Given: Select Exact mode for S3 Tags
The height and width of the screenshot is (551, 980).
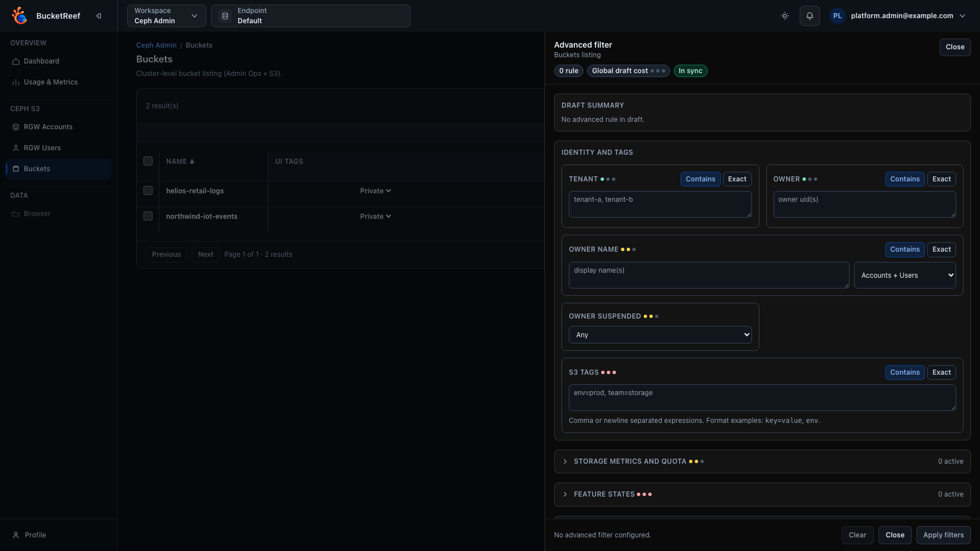Looking at the screenshot, I should pos(941,372).
